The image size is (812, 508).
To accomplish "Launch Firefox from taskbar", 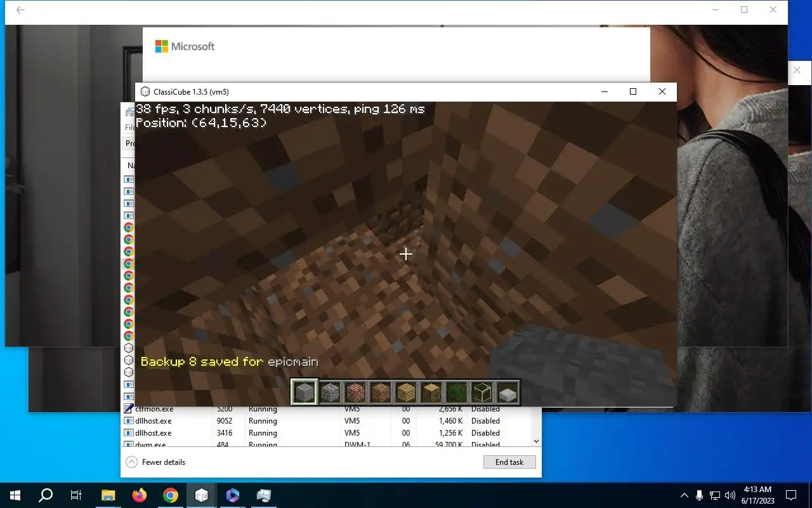I will pos(140,495).
